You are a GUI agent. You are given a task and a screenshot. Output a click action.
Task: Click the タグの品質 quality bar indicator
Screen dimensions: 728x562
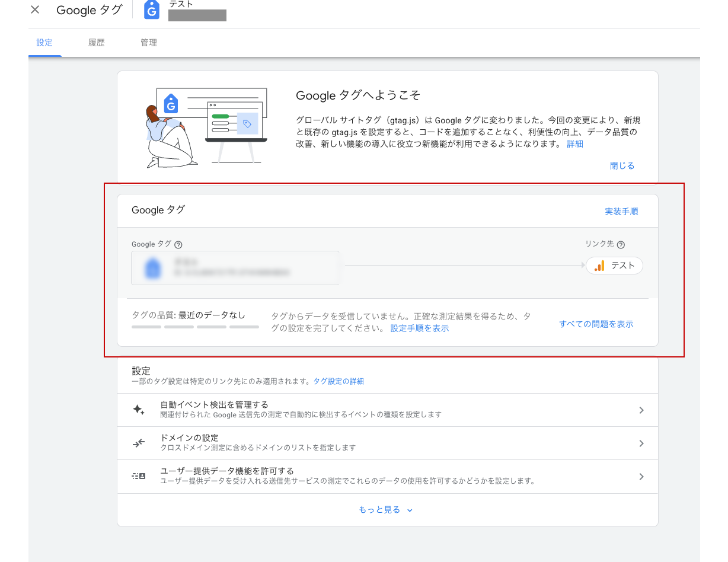[x=195, y=327]
